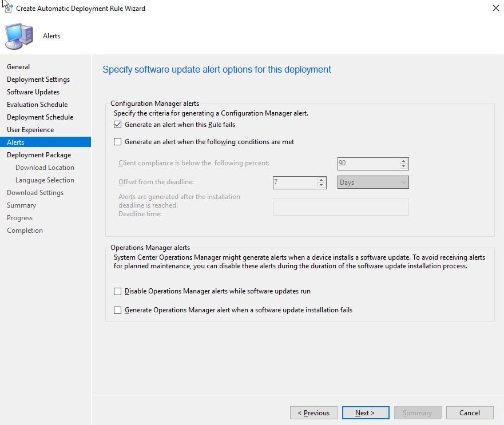This screenshot has height=425, width=504.
Task: Uncheck Generate an alert when this Rule fails
Action: coord(118,125)
